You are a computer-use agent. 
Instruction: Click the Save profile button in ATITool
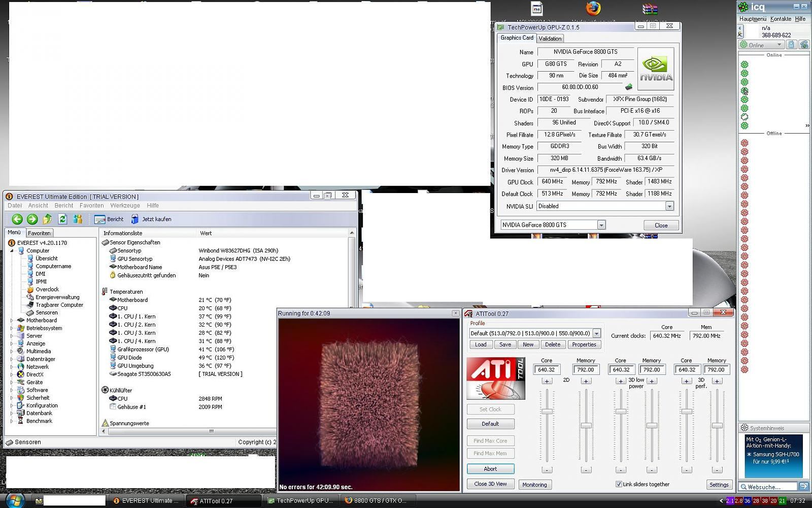(505, 344)
